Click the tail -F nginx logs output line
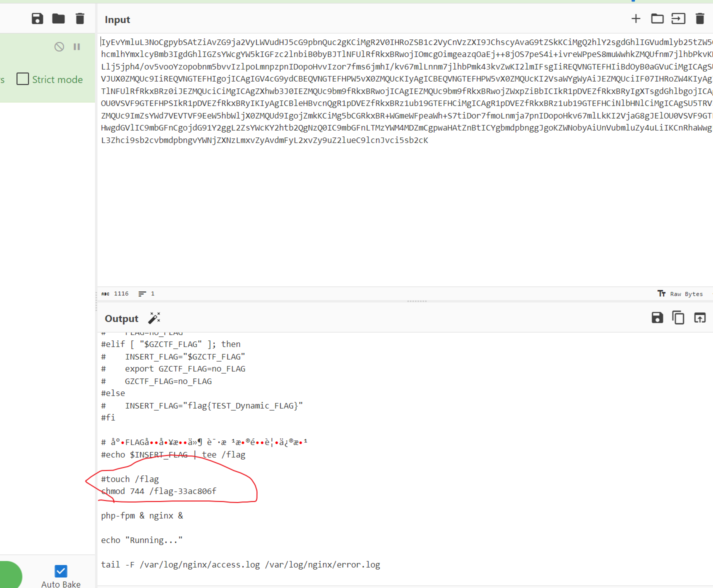The height and width of the screenshot is (588, 713). click(x=240, y=565)
